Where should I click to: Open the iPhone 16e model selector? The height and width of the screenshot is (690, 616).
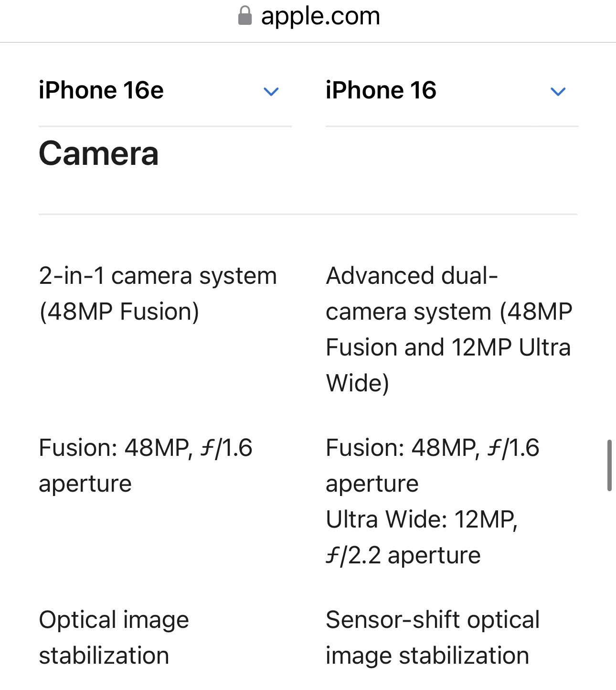tap(165, 90)
